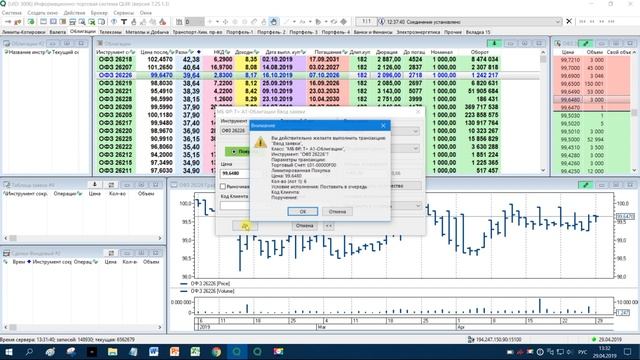Switch to the Электроэнергетика tab
This screenshot has width=640, height=360.
(418, 32)
